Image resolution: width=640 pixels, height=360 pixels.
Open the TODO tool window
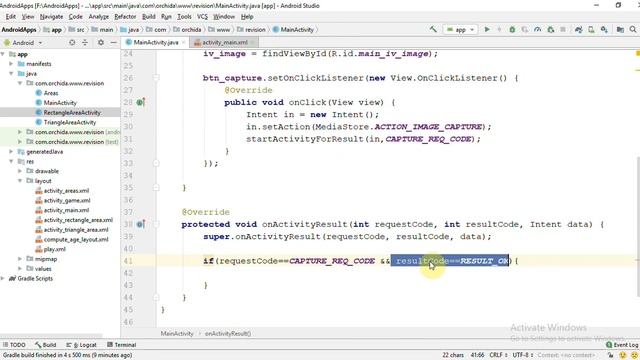pos(14,345)
